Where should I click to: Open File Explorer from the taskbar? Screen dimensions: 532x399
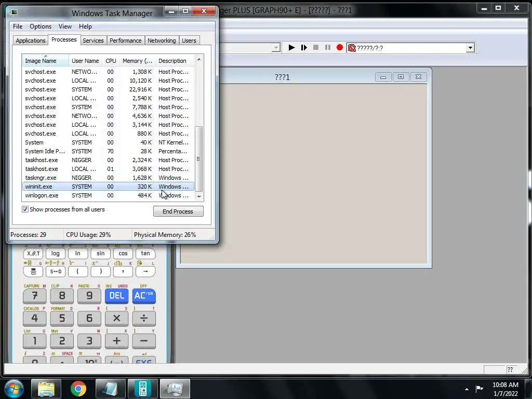pyautogui.click(x=46, y=389)
